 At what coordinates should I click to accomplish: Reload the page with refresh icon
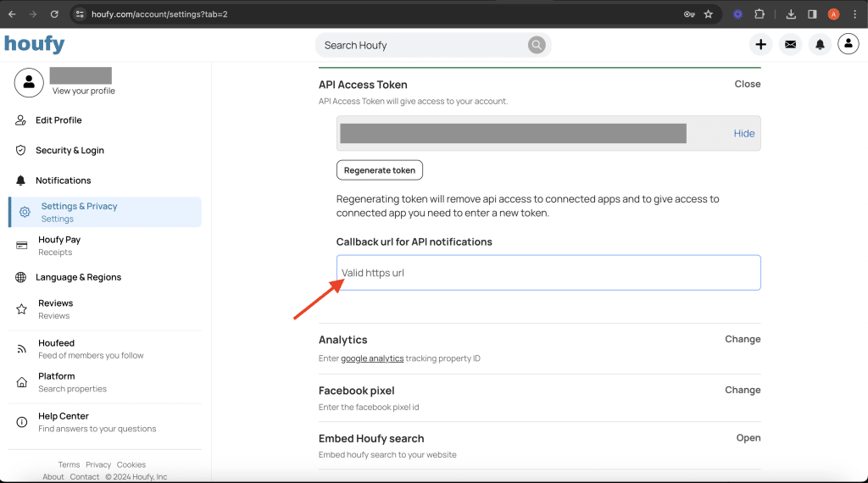pyautogui.click(x=54, y=14)
